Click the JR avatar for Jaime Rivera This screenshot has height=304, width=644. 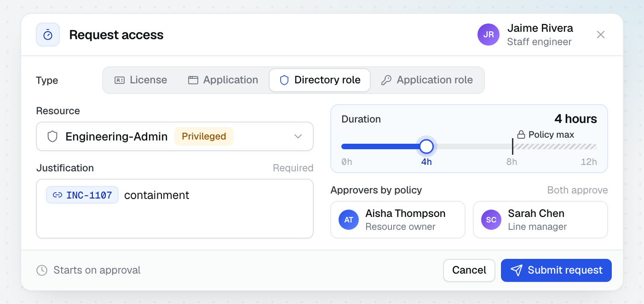(489, 35)
